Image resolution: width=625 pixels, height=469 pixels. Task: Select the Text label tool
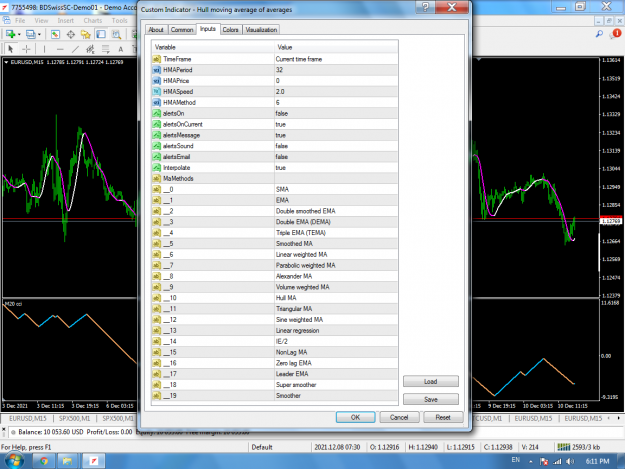[x=121, y=49]
